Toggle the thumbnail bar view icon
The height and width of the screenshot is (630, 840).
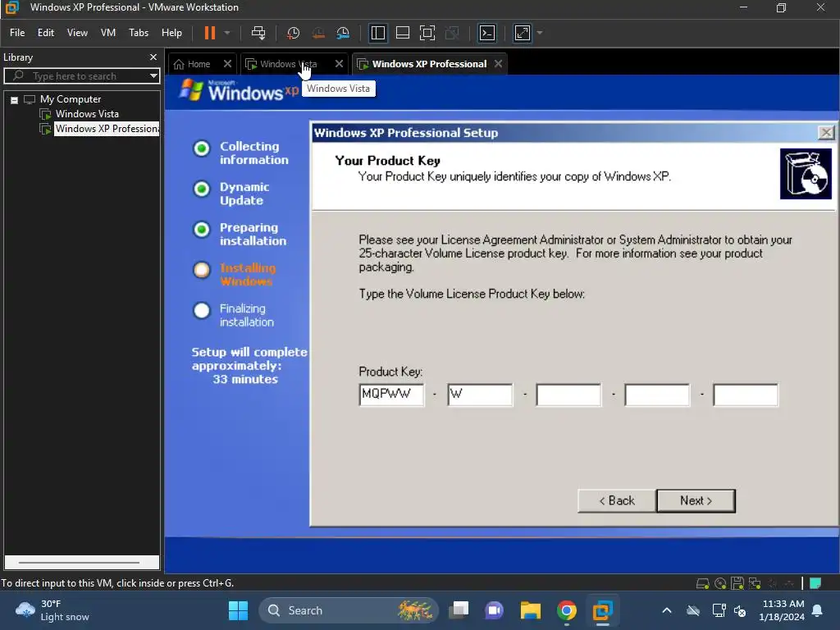[402, 33]
